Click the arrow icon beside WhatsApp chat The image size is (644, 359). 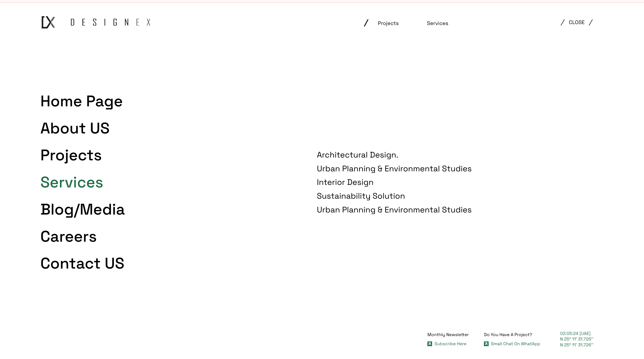[486, 344]
